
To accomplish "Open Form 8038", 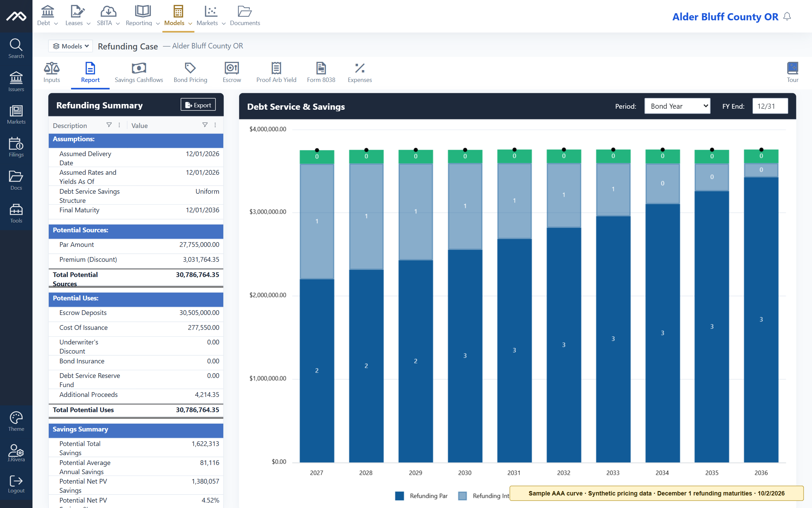I will pyautogui.click(x=321, y=72).
